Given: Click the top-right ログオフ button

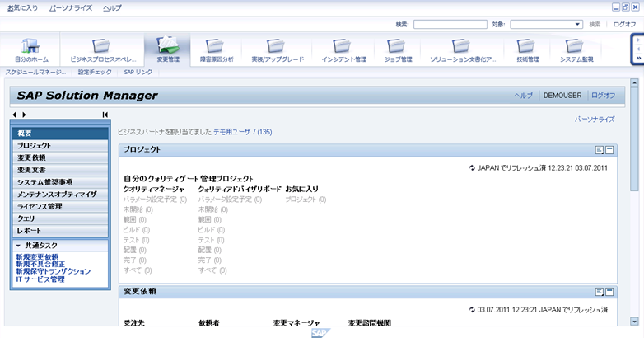Looking at the screenshot, I should coord(625,24).
